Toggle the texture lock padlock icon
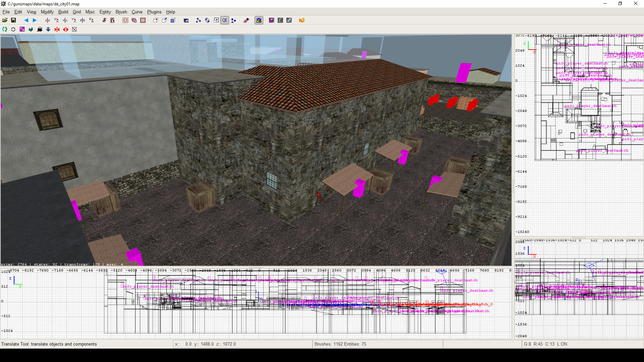Viewport: 644px width, 362px height. [x=259, y=20]
